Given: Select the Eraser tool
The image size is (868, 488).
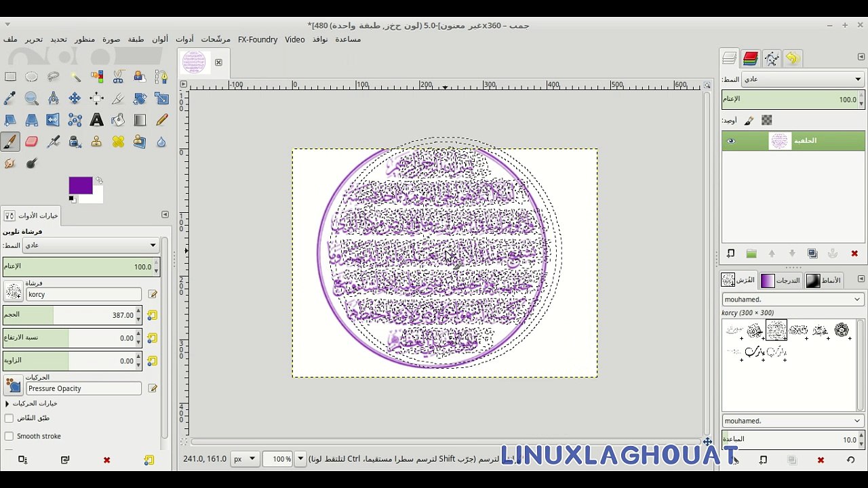Looking at the screenshot, I should click(x=32, y=142).
